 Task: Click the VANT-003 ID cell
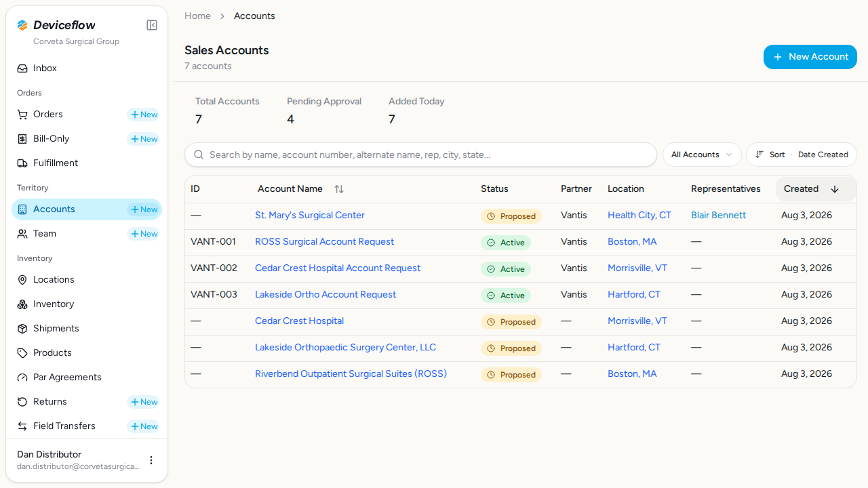pos(214,295)
